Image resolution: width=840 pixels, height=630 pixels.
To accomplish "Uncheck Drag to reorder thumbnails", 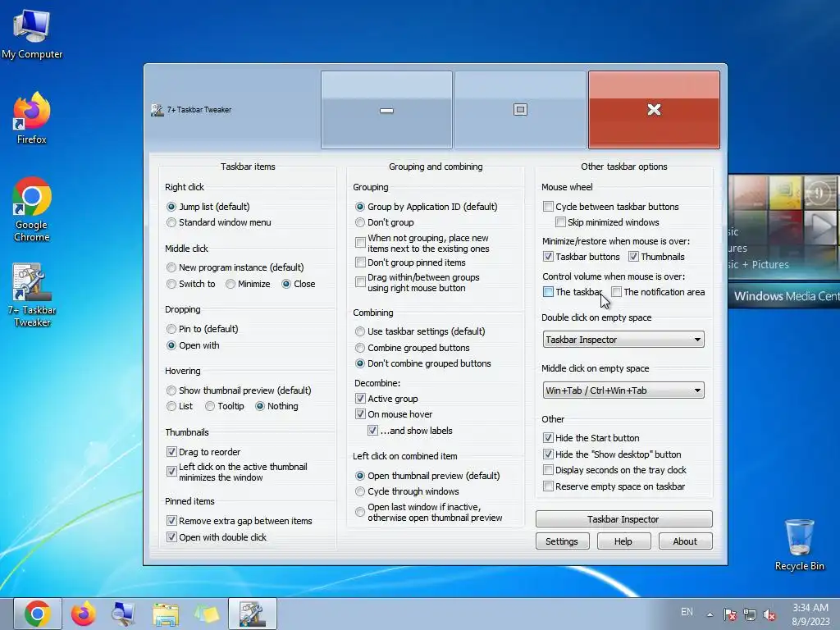I will click(203, 452).
